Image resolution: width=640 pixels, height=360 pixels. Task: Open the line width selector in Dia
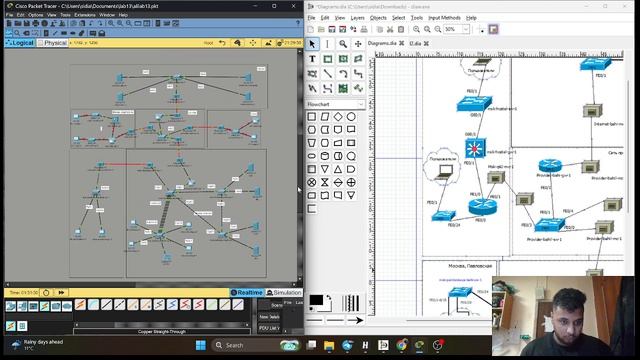(x=350, y=304)
